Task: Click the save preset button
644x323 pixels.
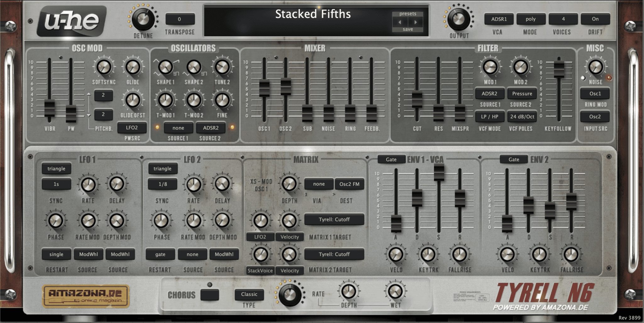Action: point(408,29)
